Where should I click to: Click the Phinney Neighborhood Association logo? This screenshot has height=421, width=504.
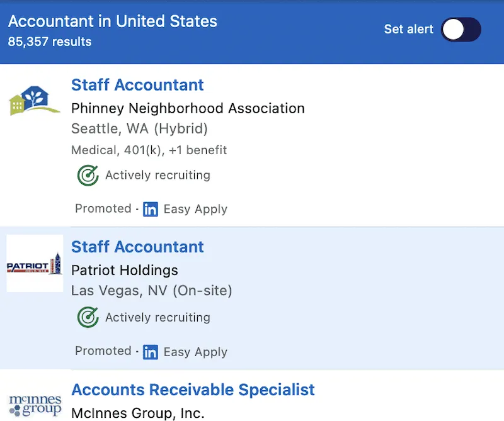point(34,101)
